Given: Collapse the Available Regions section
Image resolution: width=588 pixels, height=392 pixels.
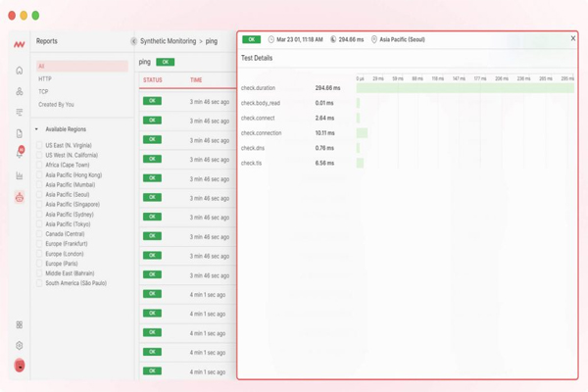Looking at the screenshot, I should (x=36, y=129).
